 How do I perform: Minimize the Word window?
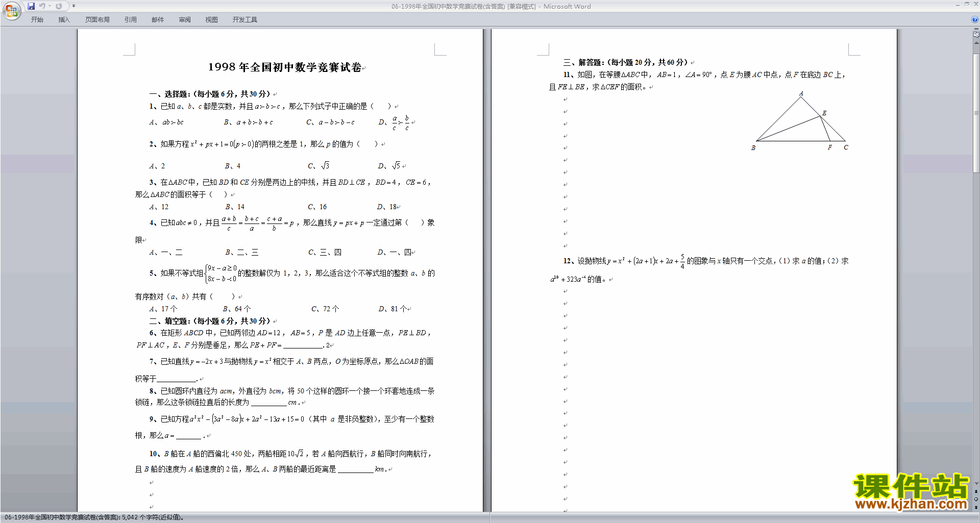tap(958, 5)
